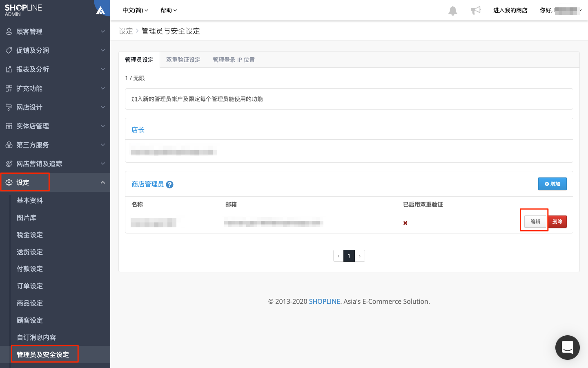Select 付款设定 in the settings submenu

click(x=30, y=269)
